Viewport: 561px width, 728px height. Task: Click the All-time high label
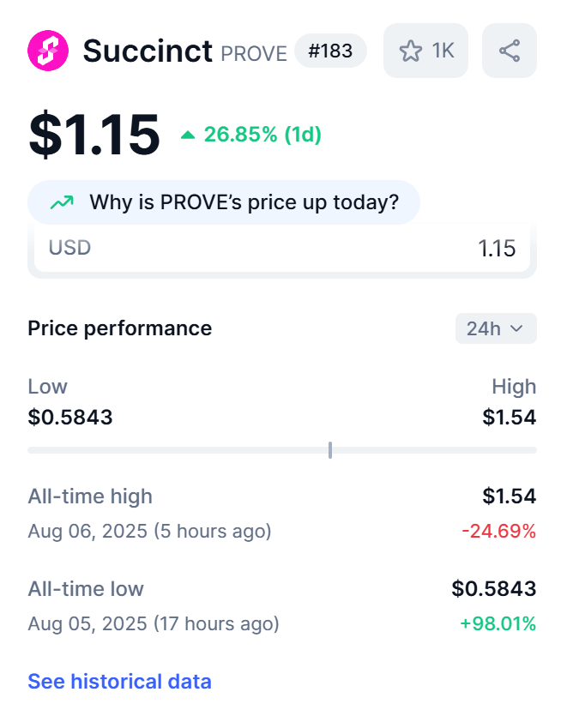tap(90, 496)
